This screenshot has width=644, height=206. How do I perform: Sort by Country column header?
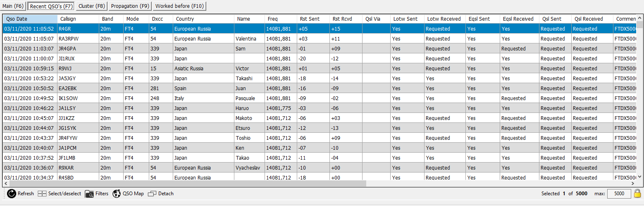204,19
